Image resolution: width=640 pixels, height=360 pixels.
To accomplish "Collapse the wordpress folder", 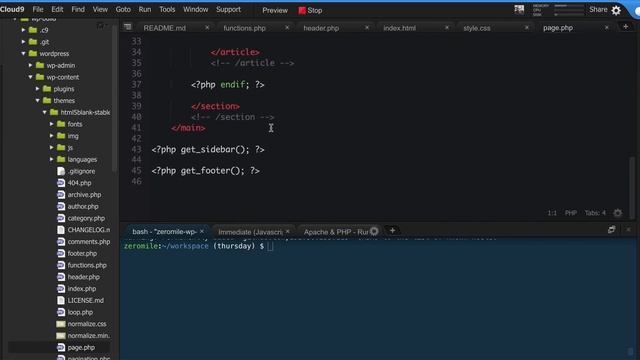I will click(x=23, y=53).
